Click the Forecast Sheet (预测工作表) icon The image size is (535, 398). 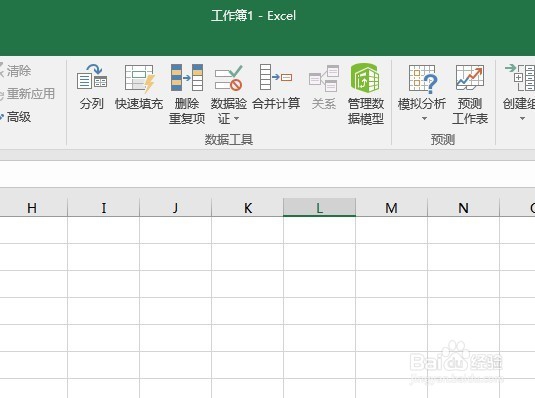470,78
